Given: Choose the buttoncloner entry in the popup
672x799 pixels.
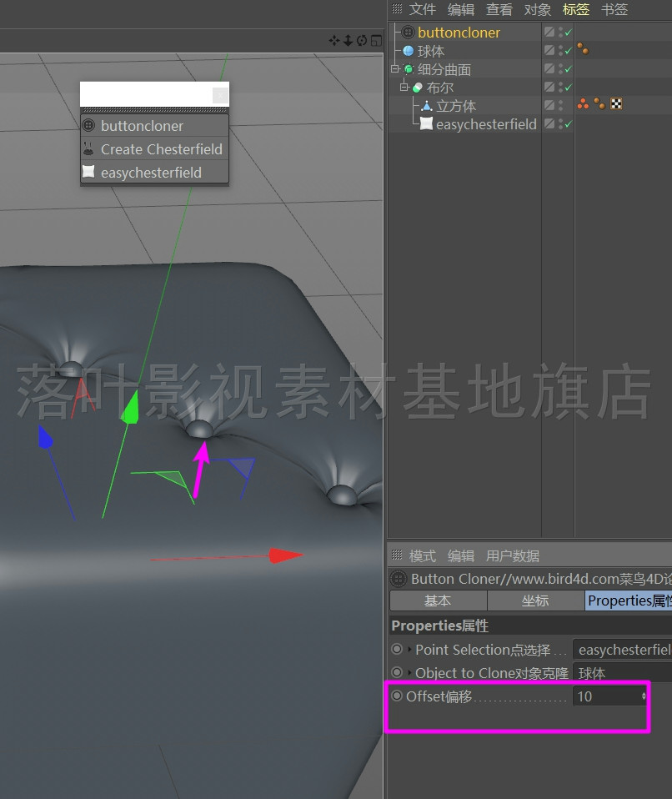Looking at the screenshot, I should tap(154, 125).
